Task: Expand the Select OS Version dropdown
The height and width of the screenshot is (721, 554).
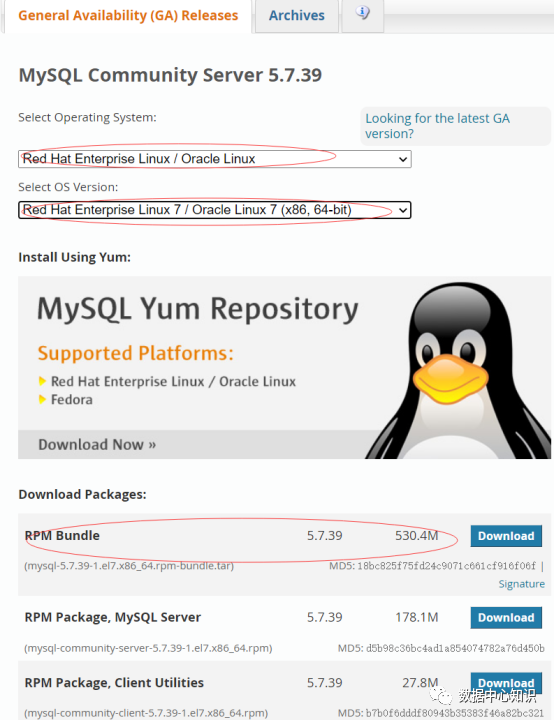Action: click(215, 210)
